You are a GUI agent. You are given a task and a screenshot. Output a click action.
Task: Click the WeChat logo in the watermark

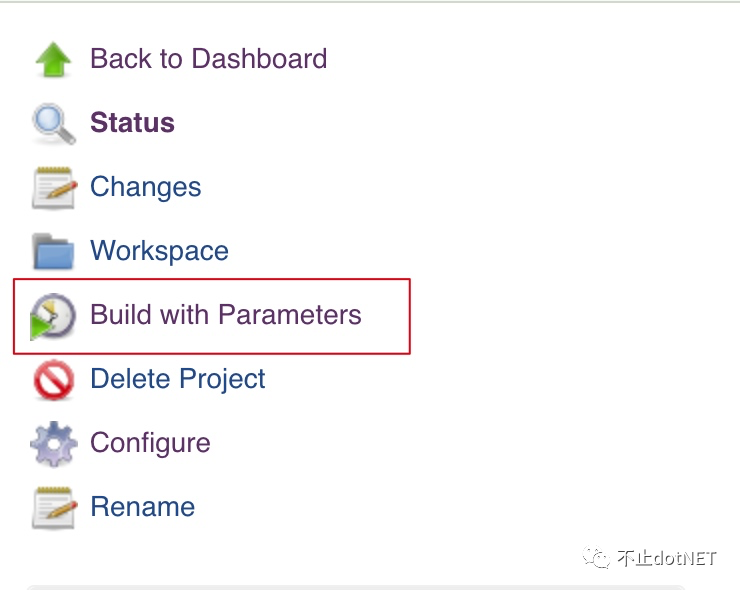597,557
